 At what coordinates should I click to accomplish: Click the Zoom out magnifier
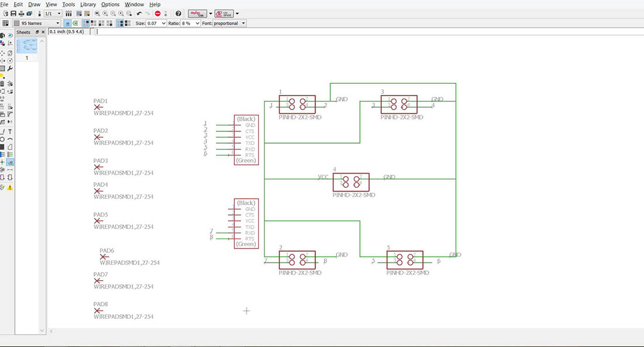113,13
